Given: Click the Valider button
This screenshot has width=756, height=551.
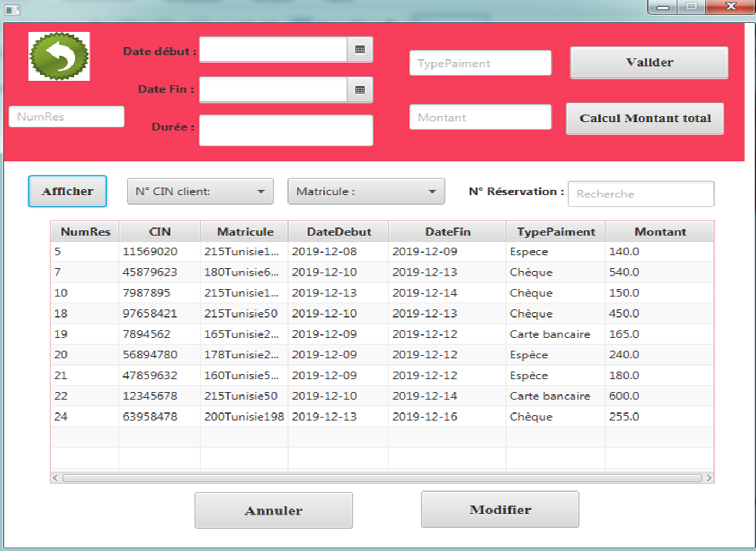Looking at the screenshot, I should tap(649, 62).
